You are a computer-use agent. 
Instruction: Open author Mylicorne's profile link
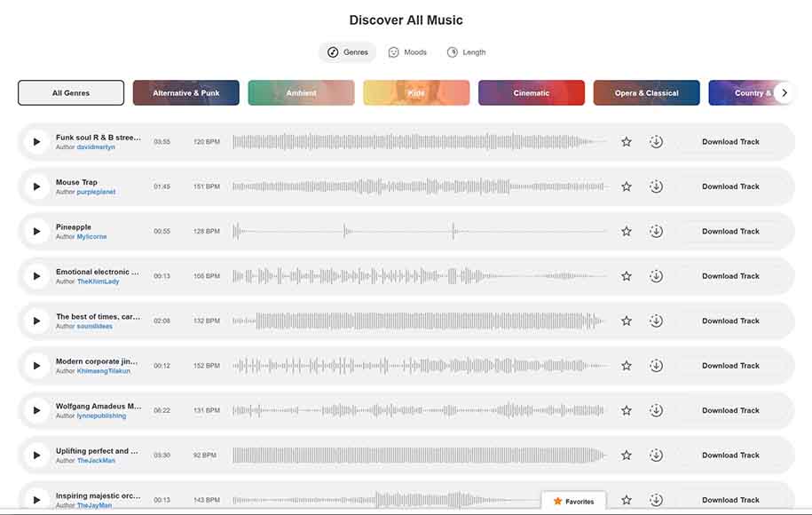[91, 237]
